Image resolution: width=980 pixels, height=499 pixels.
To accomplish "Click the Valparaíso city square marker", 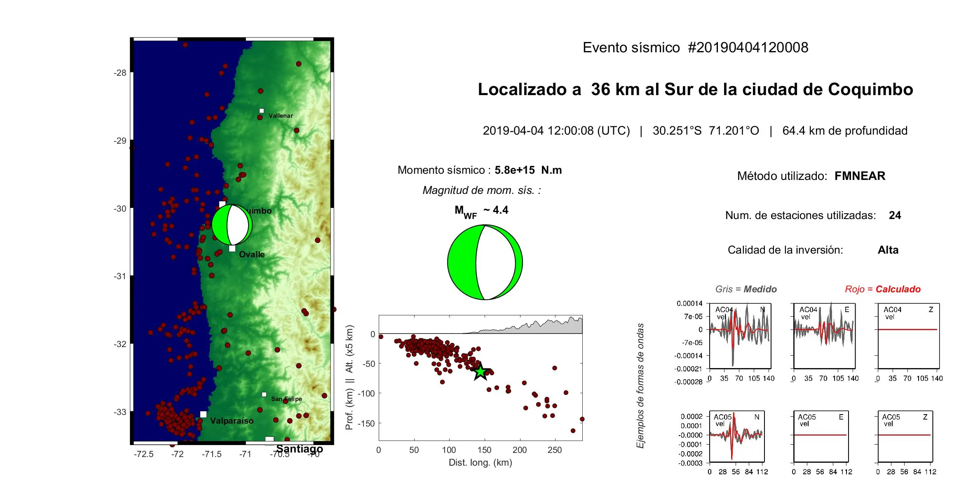I will click(203, 414).
